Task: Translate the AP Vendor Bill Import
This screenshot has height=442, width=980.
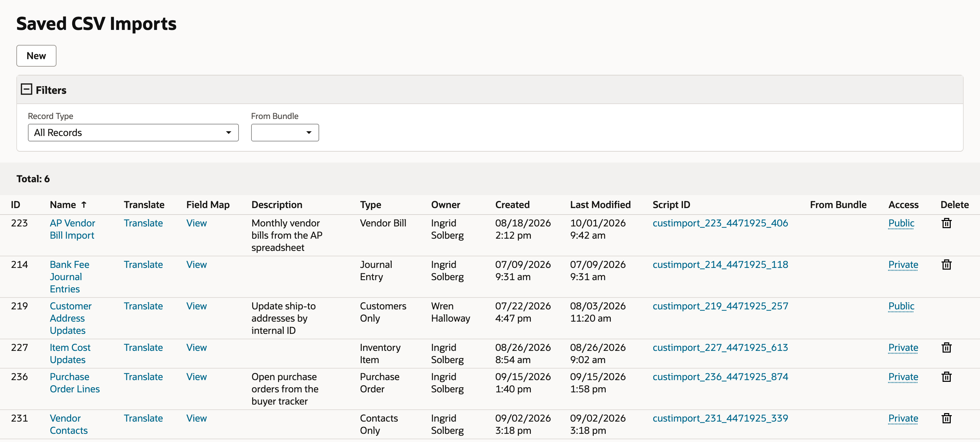Action: (143, 223)
